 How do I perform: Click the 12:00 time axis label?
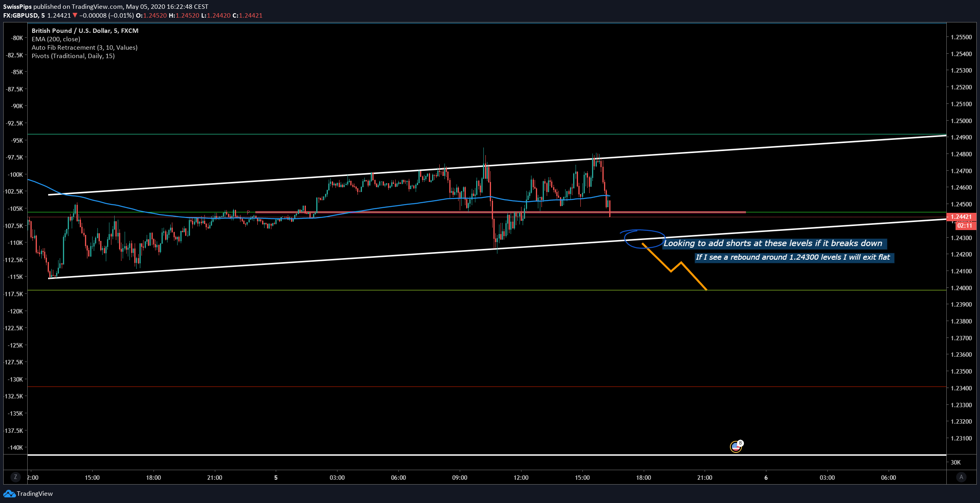521,477
